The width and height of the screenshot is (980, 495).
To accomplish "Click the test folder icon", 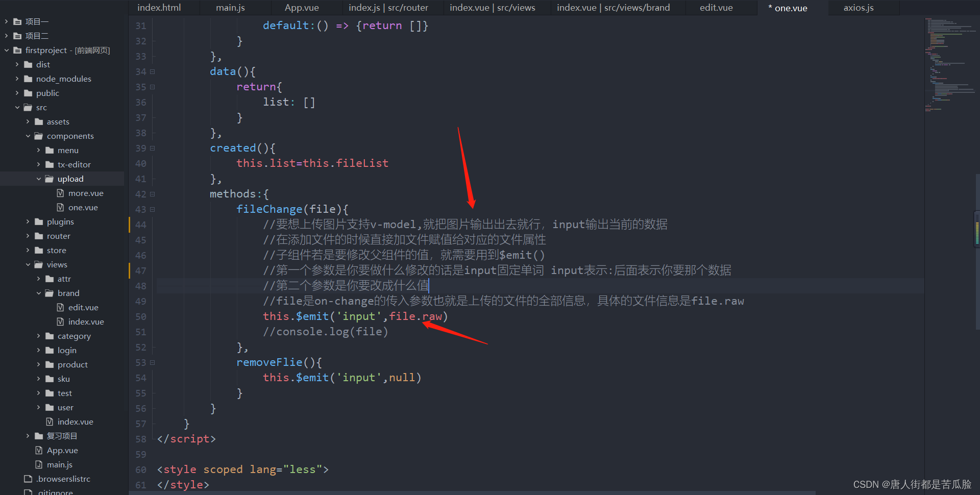I will (50, 393).
